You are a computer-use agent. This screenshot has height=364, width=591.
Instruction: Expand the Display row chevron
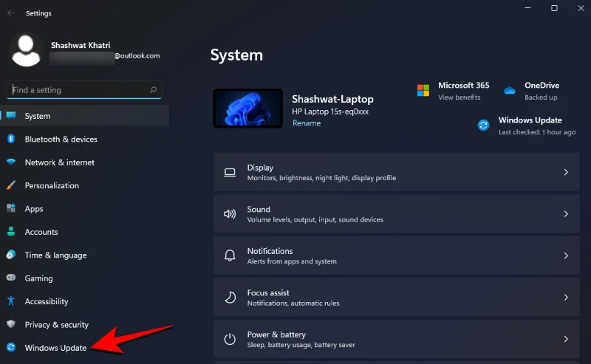566,172
